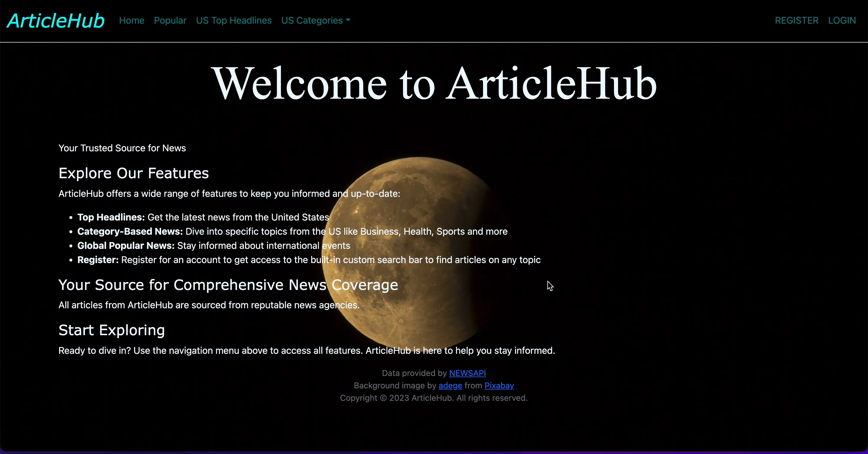Click the copyright notice in the footer
The image size is (868, 454).
pyautogui.click(x=434, y=398)
